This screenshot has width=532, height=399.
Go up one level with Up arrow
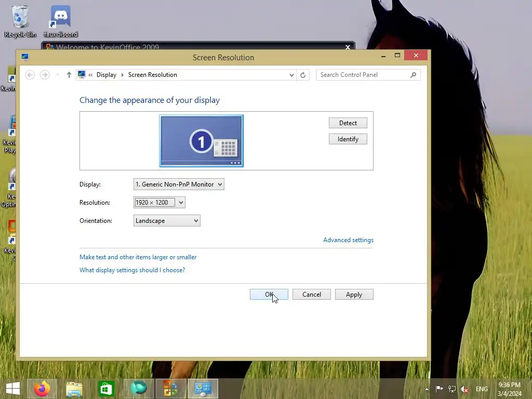pyautogui.click(x=69, y=75)
